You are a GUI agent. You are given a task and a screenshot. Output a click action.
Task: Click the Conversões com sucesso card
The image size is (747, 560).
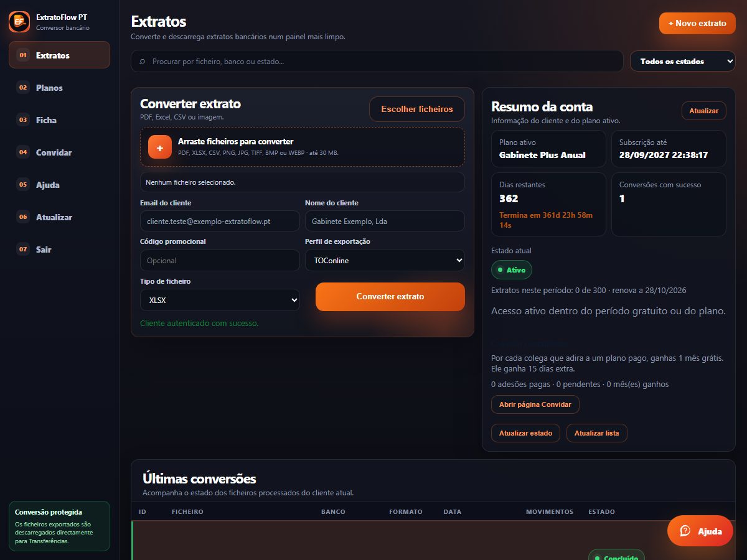[x=669, y=204]
